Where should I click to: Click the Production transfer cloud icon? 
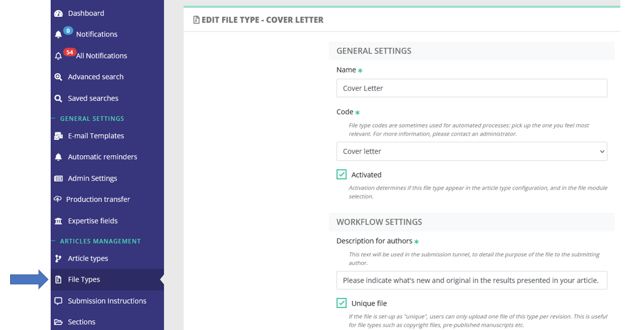(x=57, y=199)
